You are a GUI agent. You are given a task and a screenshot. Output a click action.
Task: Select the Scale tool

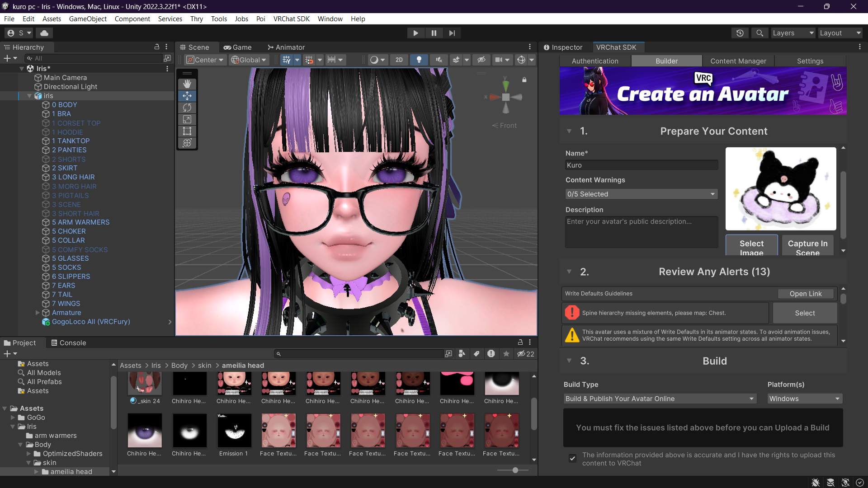pos(187,119)
